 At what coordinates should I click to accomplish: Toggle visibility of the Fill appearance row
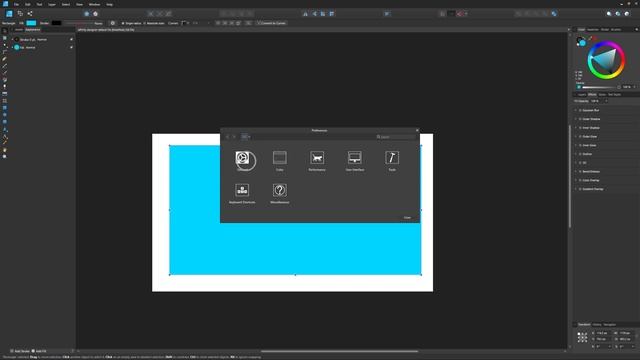(x=71, y=47)
